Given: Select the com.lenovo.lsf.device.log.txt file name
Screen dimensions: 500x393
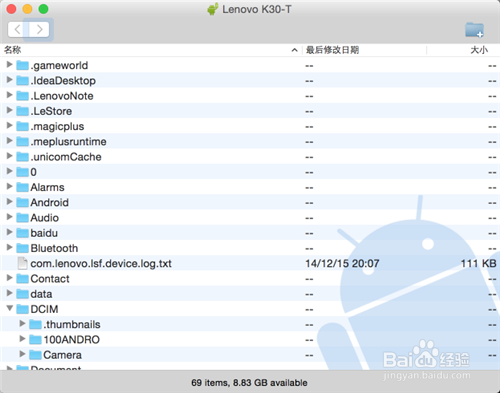Looking at the screenshot, I should tap(101, 264).
